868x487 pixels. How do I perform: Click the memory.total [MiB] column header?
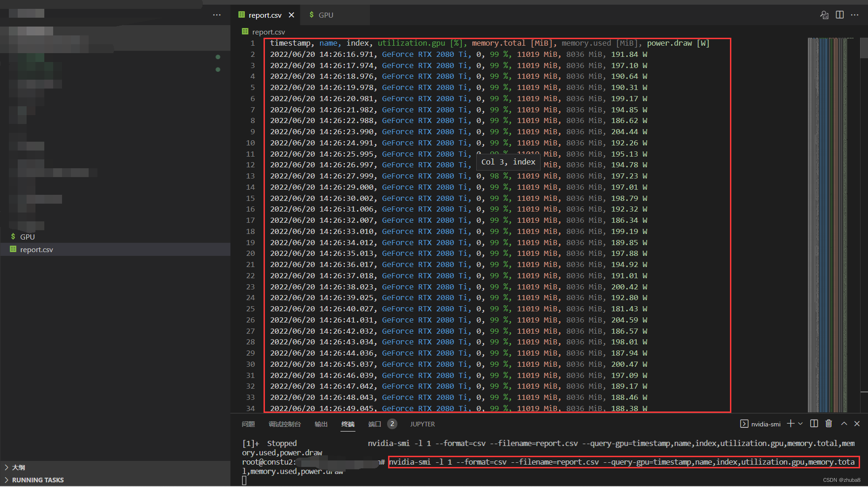(x=513, y=43)
